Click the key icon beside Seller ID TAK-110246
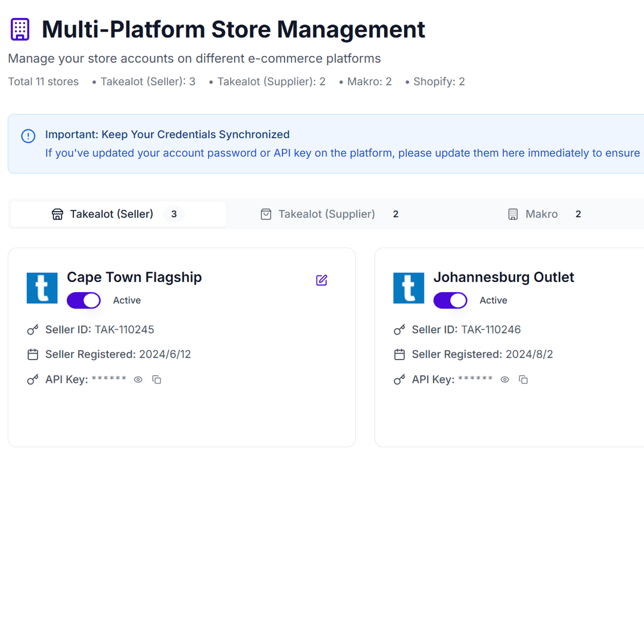 [x=400, y=330]
